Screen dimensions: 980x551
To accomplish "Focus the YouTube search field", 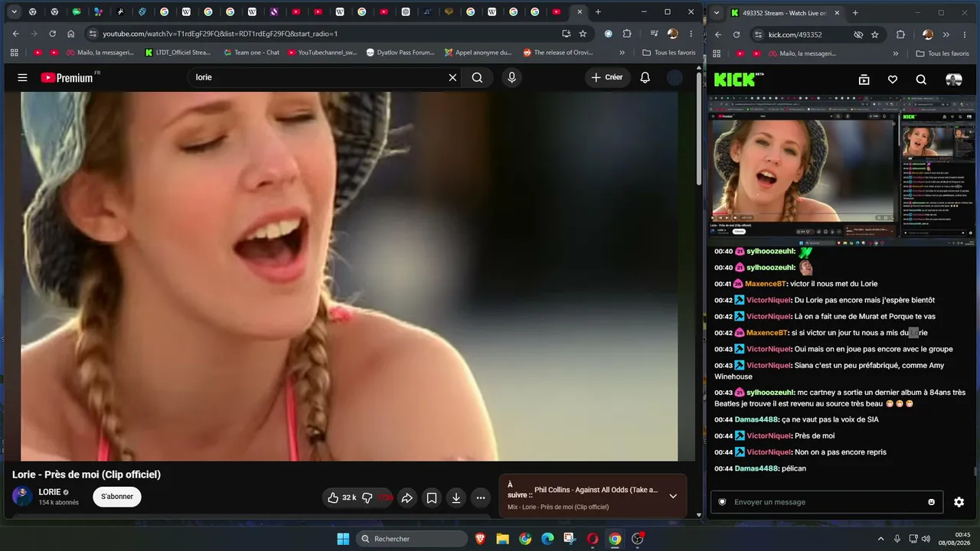I will 318,77.
